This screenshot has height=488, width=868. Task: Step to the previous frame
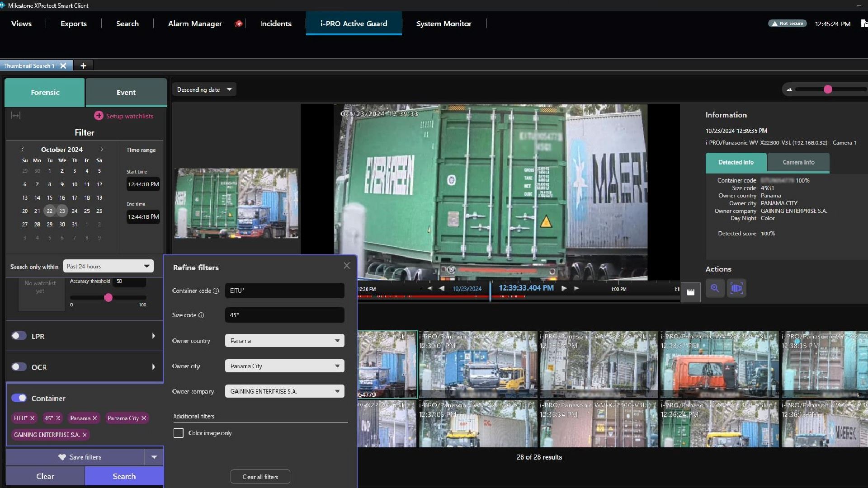[x=429, y=288]
